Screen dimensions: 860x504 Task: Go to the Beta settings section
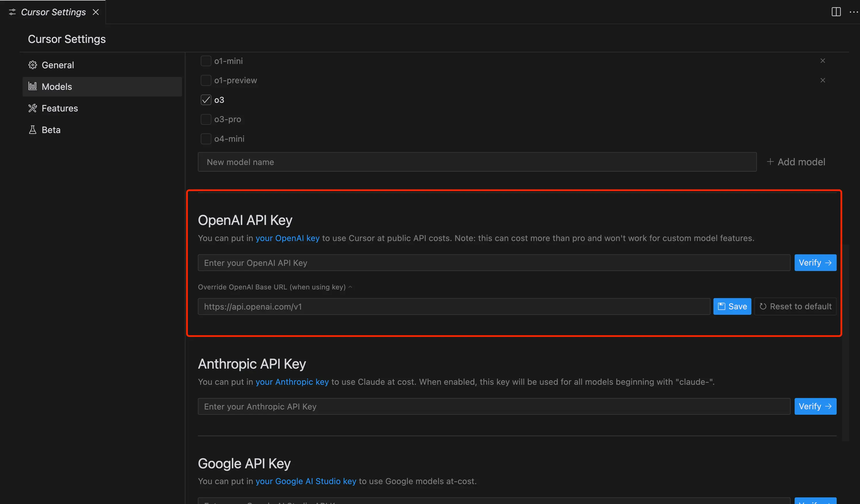[51, 130]
